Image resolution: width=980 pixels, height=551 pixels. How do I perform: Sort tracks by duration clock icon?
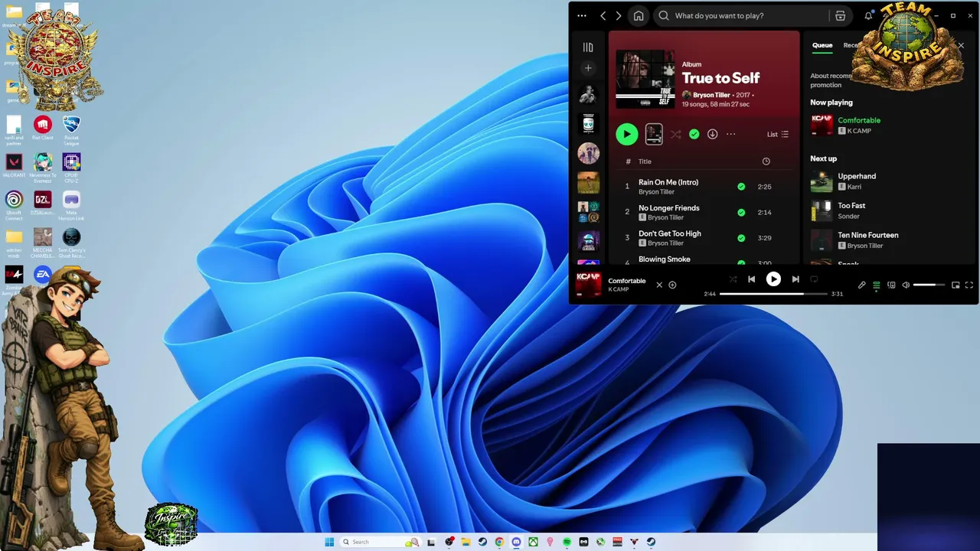[x=766, y=161]
